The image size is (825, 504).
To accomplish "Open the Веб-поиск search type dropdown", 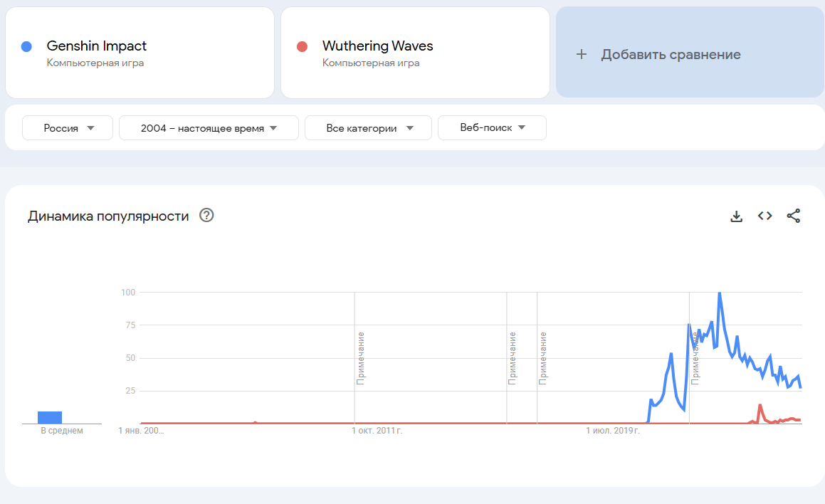I will 492,128.
